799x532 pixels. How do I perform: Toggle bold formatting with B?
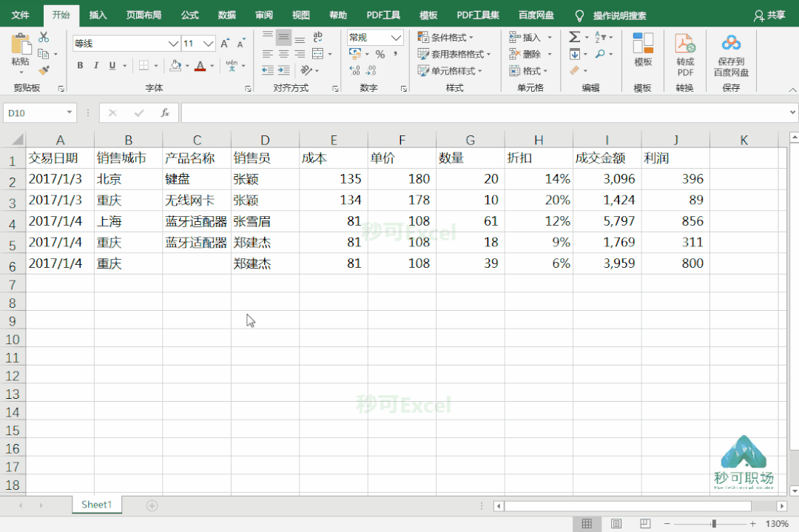(x=80, y=66)
